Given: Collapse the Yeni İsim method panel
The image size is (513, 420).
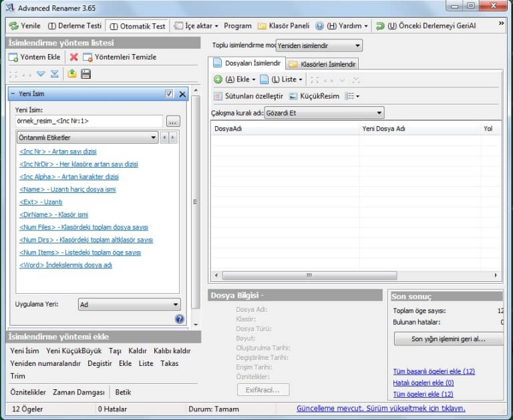Looking at the screenshot, I should [x=13, y=94].
